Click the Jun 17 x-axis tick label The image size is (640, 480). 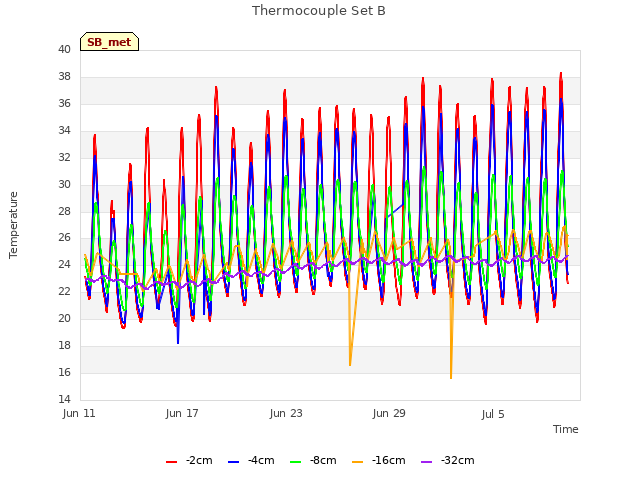(x=182, y=413)
